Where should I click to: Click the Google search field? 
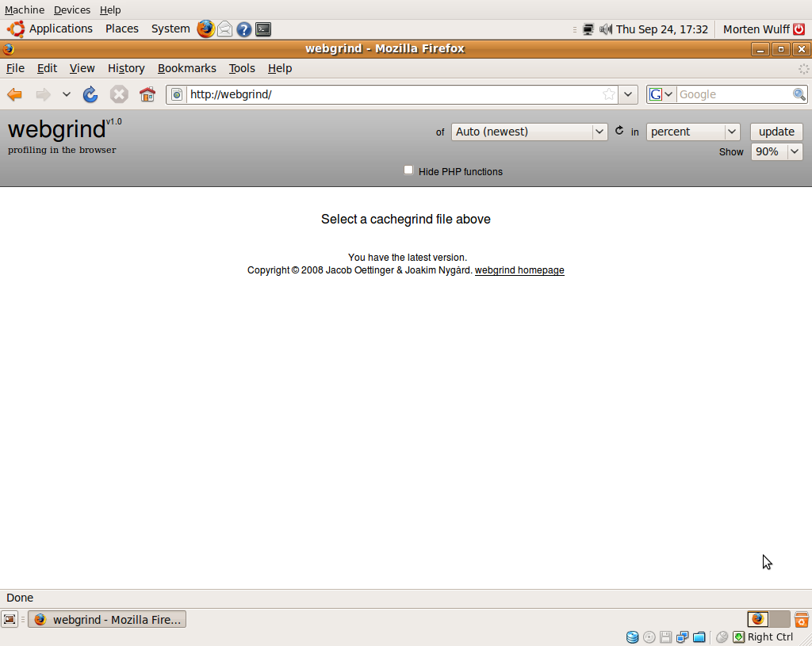(x=733, y=94)
